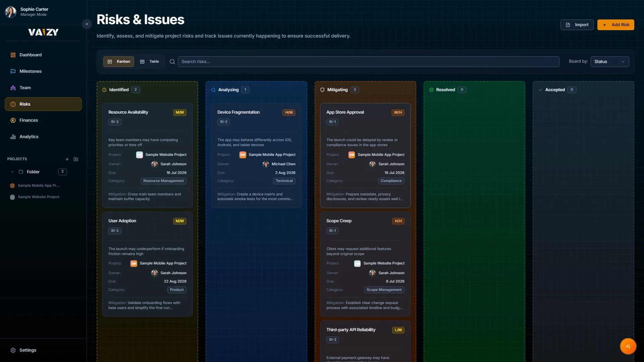Click the search magnifier icon
This screenshot has width=644, height=362.
pyautogui.click(x=172, y=62)
